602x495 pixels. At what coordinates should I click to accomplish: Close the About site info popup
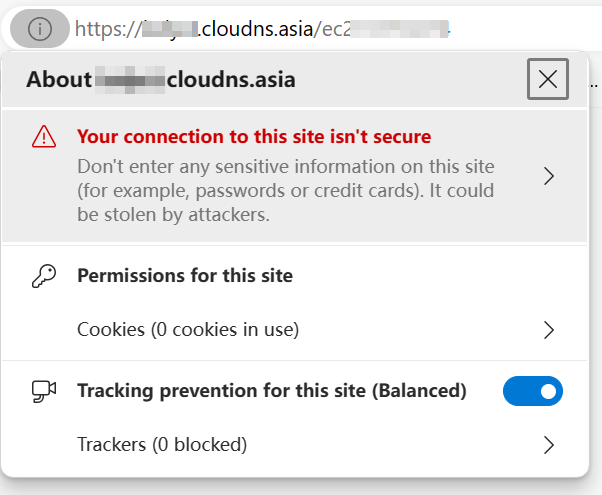coord(547,80)
